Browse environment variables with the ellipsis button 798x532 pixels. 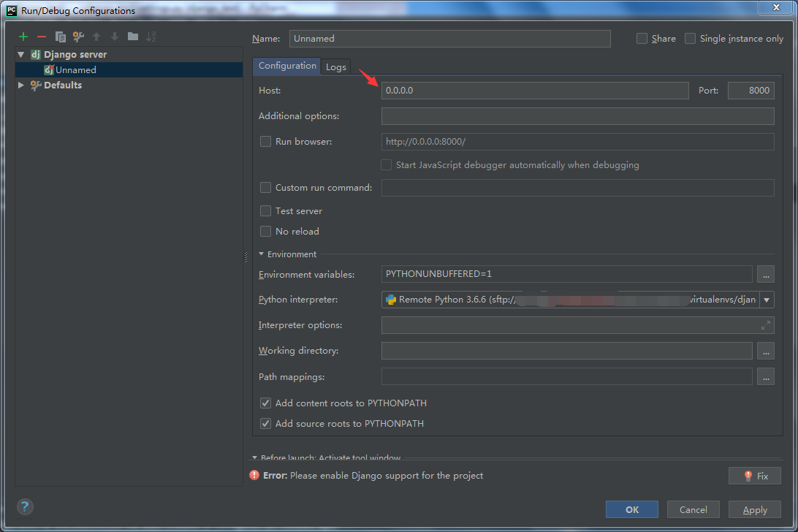(765, 274)
